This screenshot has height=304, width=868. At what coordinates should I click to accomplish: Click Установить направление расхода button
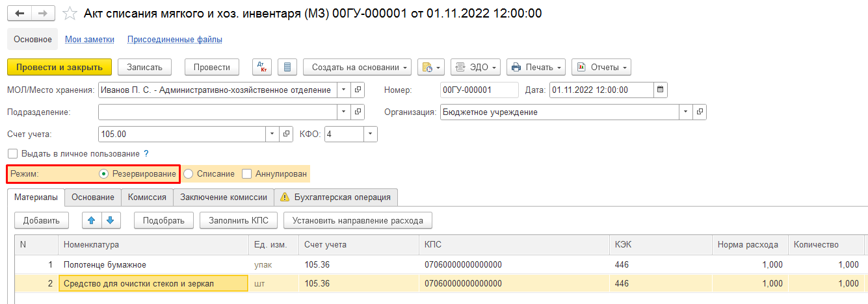tap(358, 221)
